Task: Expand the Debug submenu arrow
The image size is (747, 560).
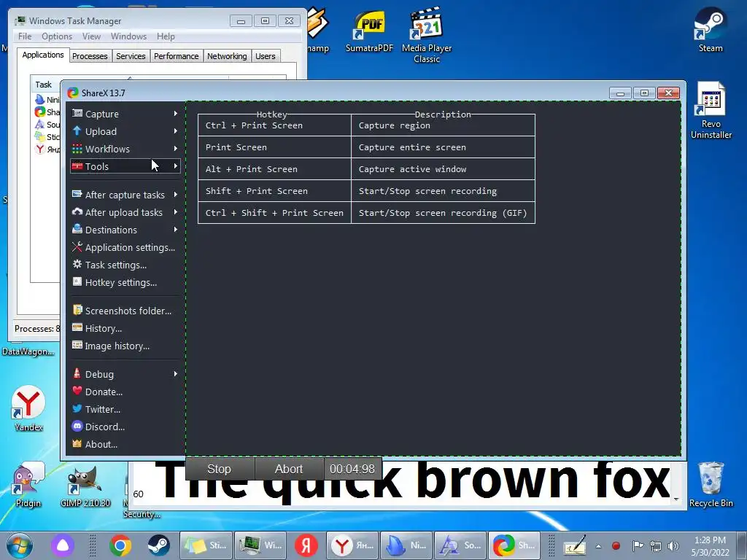Action: tap(175, 374)
